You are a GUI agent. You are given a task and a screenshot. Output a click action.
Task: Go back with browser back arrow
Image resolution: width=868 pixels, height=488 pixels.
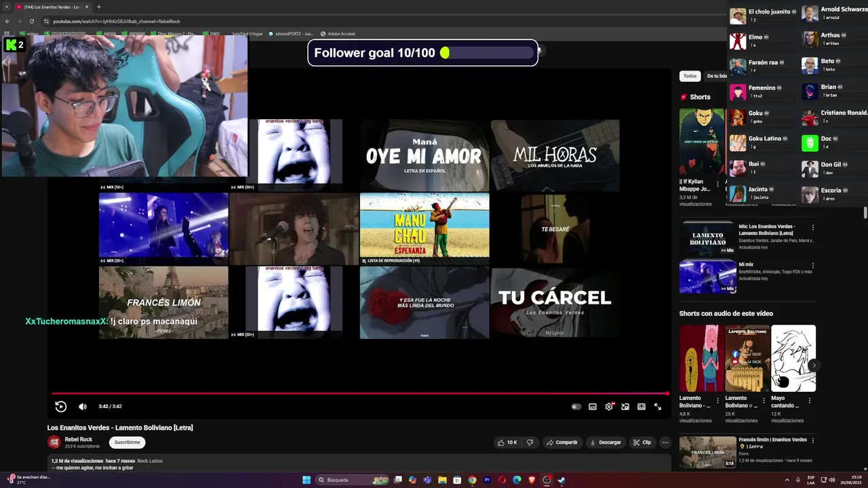click(7, 21)
